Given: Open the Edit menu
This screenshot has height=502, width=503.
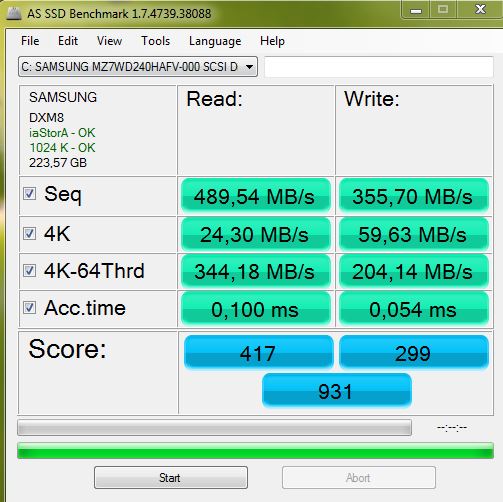Looking at the screenshot, I should point(68,41).
